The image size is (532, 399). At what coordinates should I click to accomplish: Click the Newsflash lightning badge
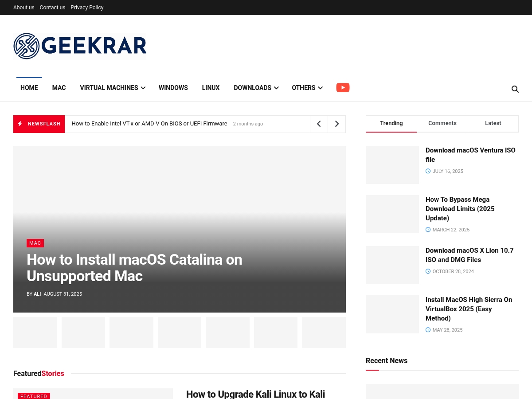tap(39, 124)
